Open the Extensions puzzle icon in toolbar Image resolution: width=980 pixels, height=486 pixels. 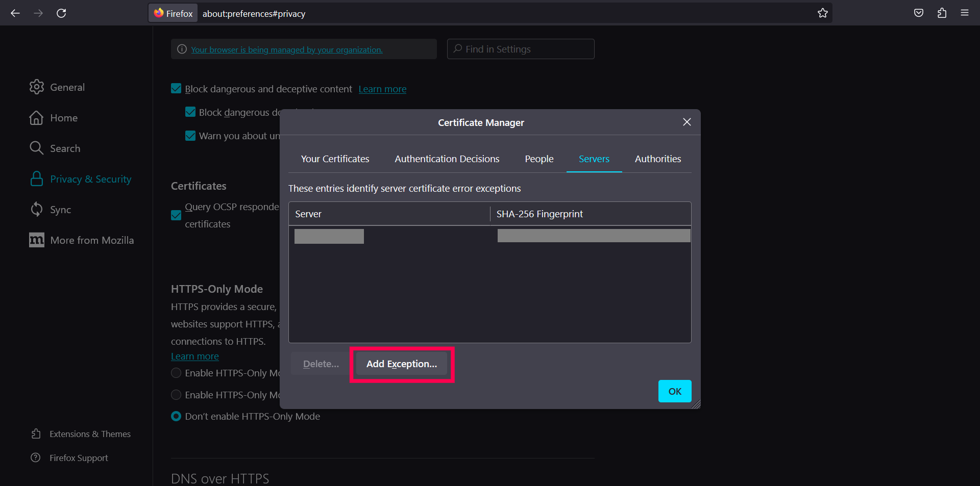942,13
